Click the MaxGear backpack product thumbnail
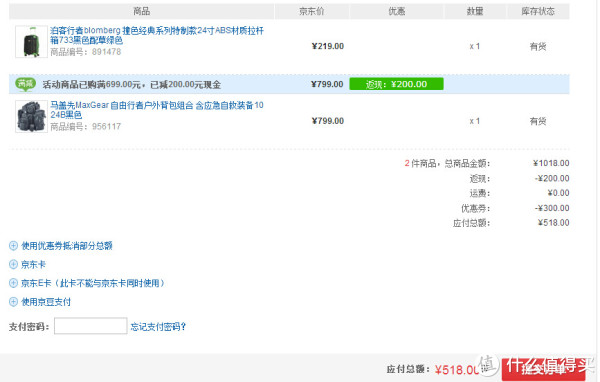This screenshot has height=382, width=600. [31, 116]
